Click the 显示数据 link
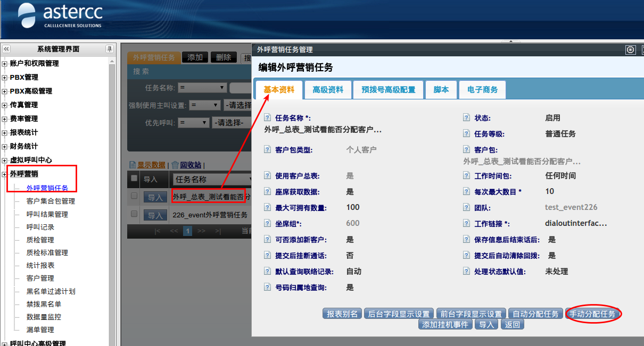This screenshot has height=346, width=644. [151, 165]
